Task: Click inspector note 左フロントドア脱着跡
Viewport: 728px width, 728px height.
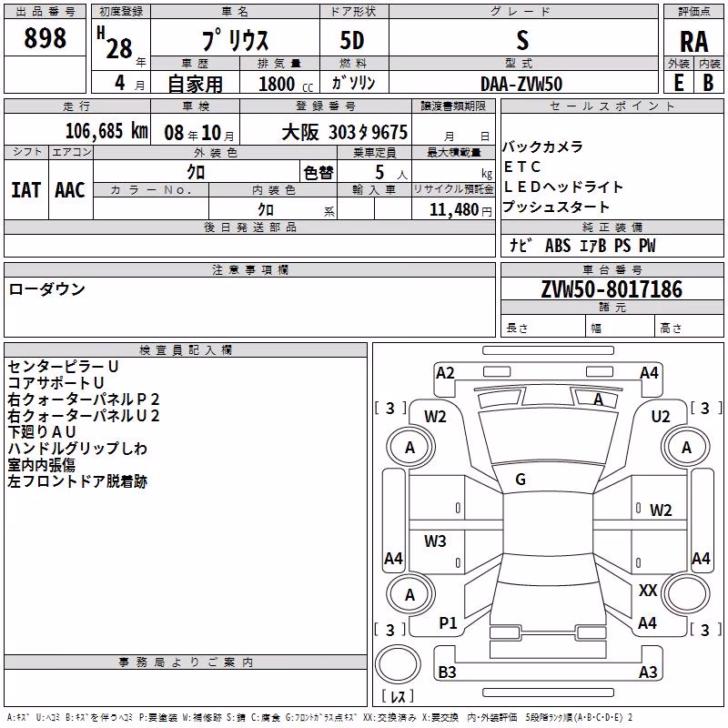Action: (77, 481)
